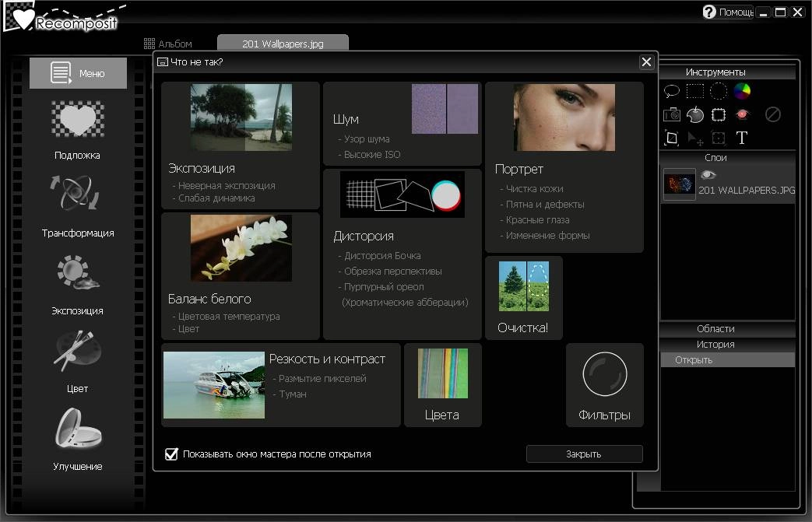Select the stamp-edged square tool
The height and width of the screenshot is (522, 812).
[719, 114]
